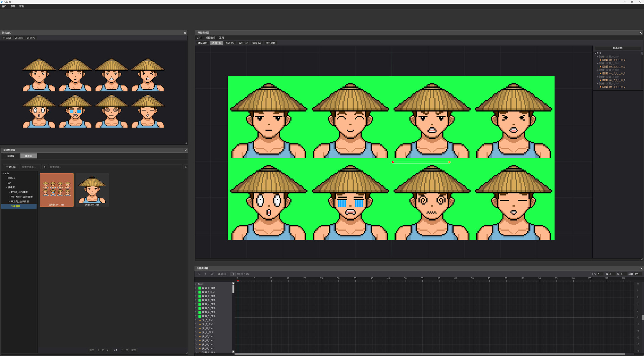Viewport: 644px width, 356px height.
Task: Click the 一键扫描 scan button
Action: tap(11, 167)
